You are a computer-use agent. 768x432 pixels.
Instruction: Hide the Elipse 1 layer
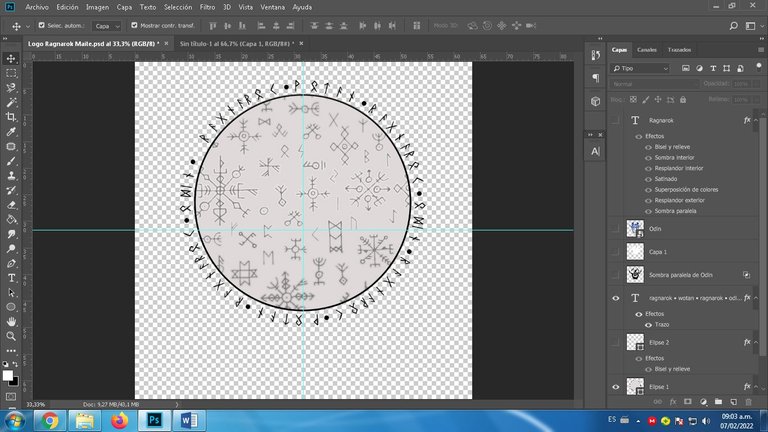coord(616,387)
